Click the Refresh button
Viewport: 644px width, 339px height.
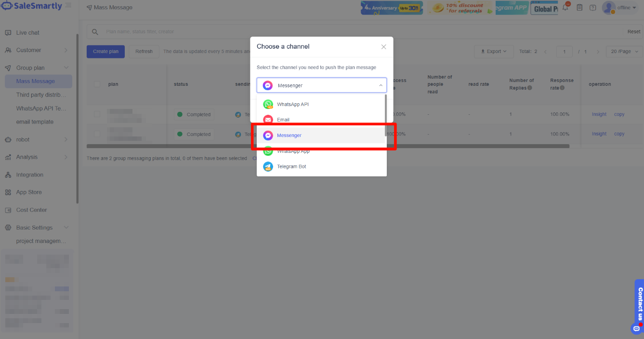(144, 52)
